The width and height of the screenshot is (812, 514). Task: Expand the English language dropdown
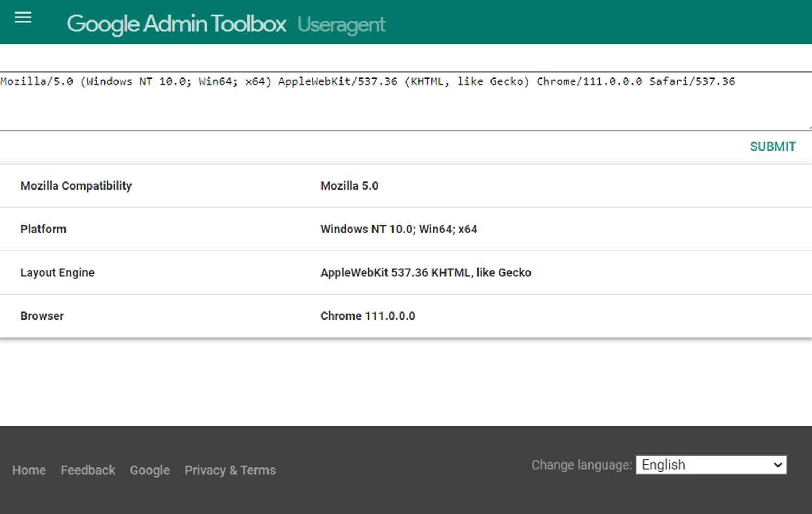pyautogui.click(x=711, y=465)
